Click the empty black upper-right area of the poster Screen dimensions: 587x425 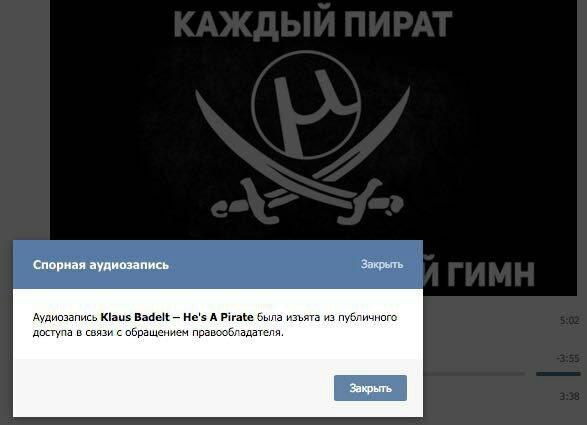tap(517, 94)
